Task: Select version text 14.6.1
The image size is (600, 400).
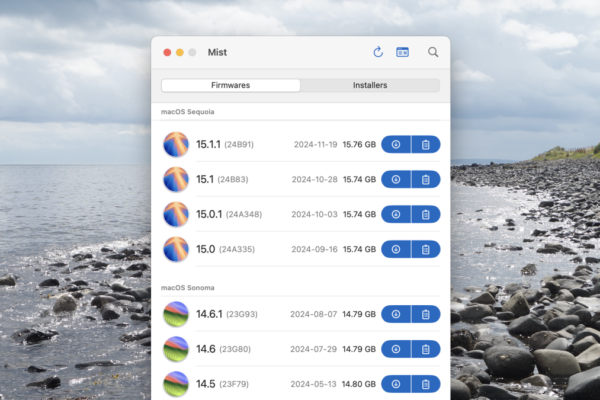Action: (x=209, y=314)
